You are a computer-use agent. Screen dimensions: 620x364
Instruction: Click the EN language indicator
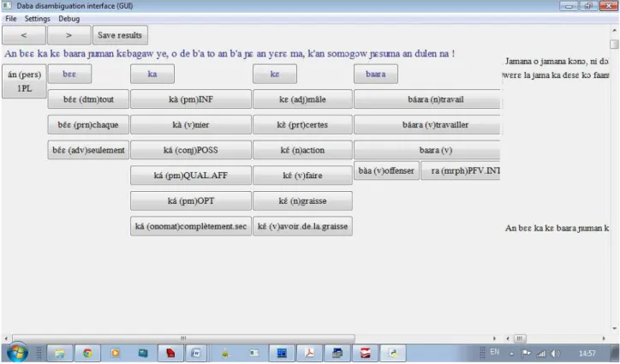[x=494, y=352]
